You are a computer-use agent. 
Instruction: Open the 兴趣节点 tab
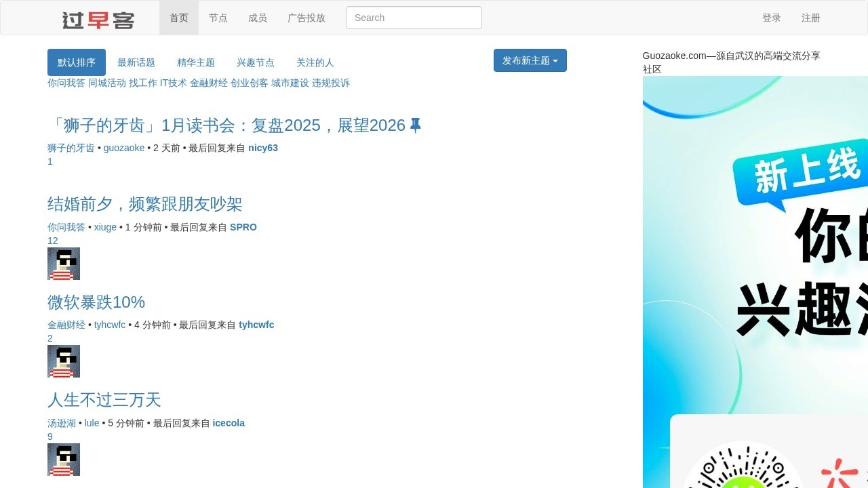pyautogui.click(x=256, y=62)
